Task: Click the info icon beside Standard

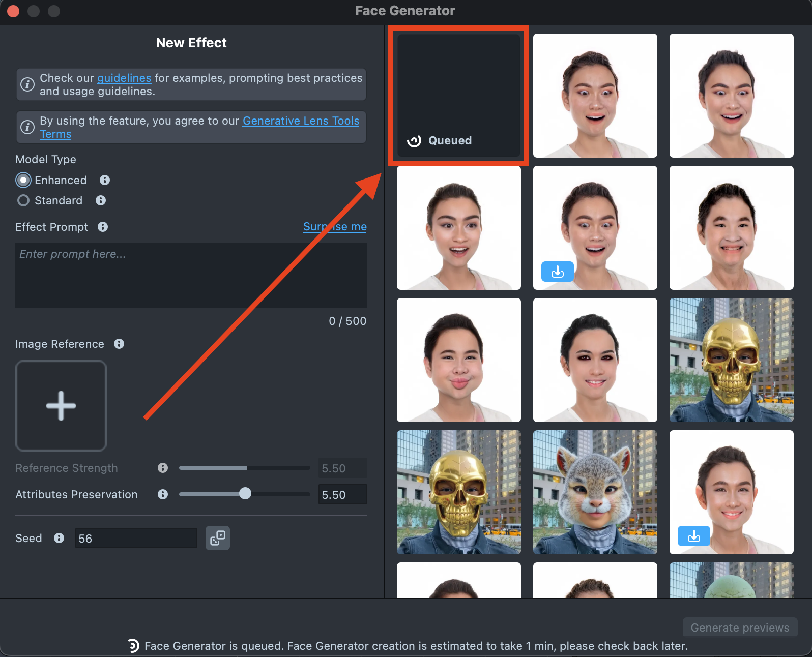Action: pos(101,200)
